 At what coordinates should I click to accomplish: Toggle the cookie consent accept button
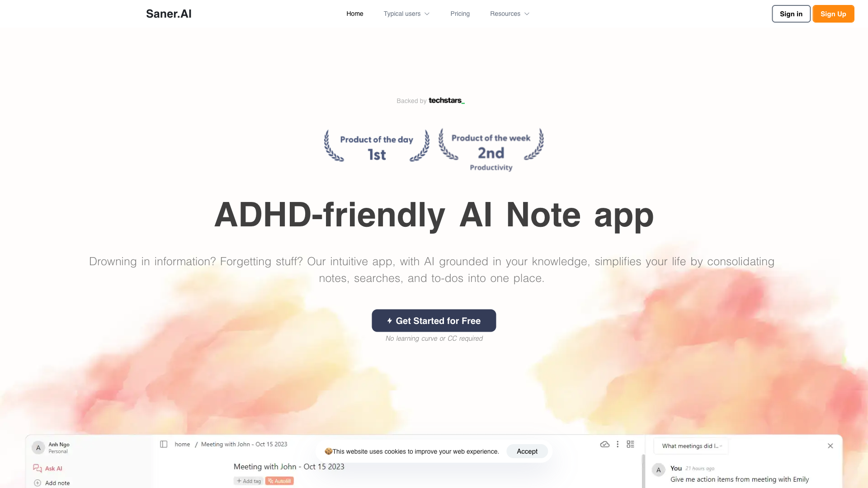(x=526, y=451)
